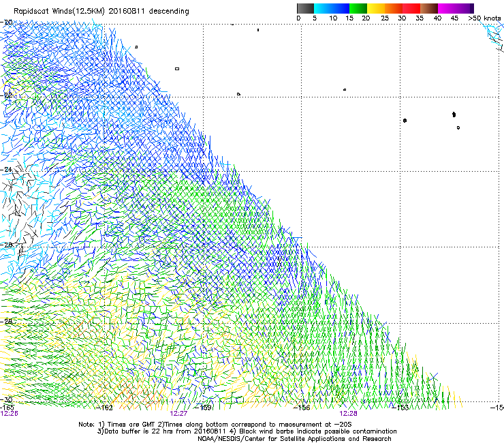This screenshot has height=443, width=504.
Task: Click the '-28' latitude label on the left axis
Action: pos(7,321)
